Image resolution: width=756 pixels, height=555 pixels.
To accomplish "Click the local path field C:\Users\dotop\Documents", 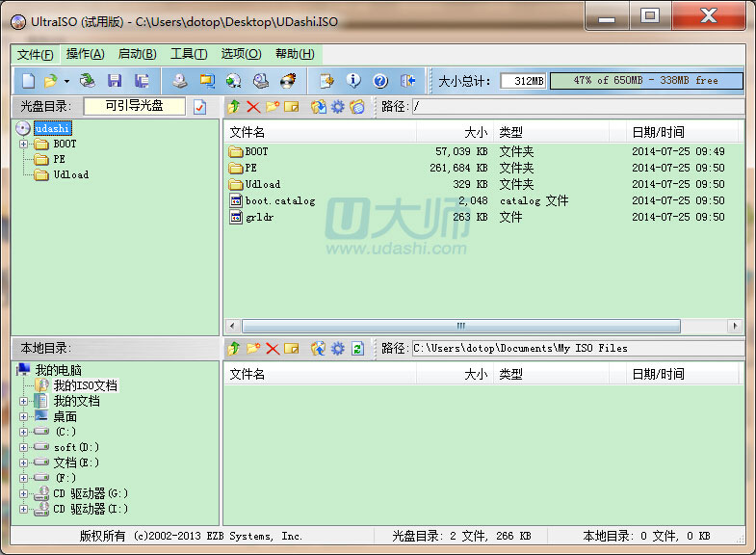I will 578,348.
